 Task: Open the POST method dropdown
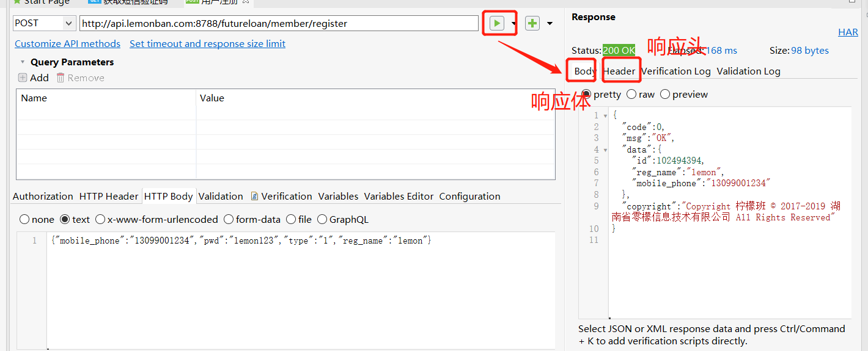(68, 23)
